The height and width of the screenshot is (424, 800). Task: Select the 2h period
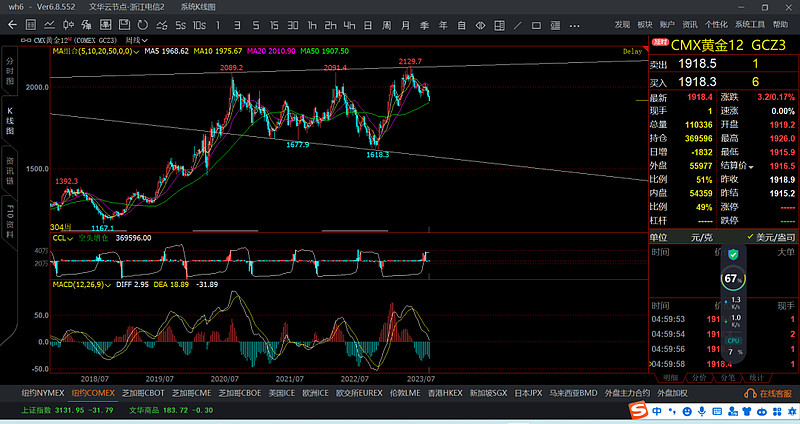[331, 25]
